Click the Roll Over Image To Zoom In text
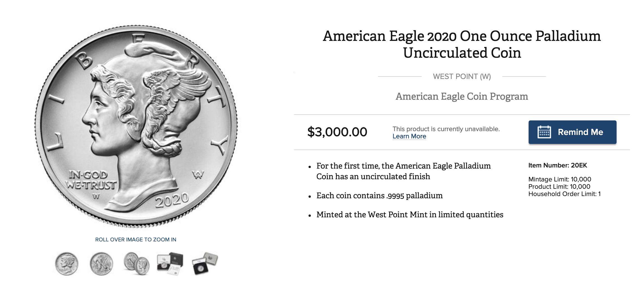 136,240
